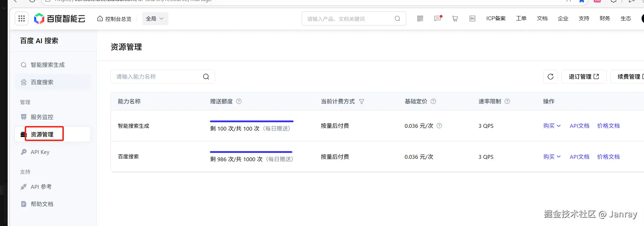The image size is (644, 226).
Task: Open the 财务 menu
Action: [605, 18]
